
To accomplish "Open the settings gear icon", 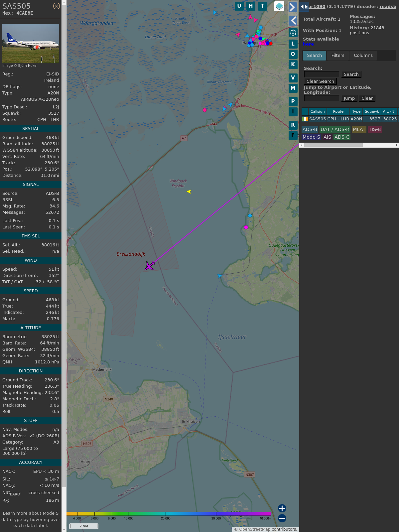I will click(x=293, y=33).
